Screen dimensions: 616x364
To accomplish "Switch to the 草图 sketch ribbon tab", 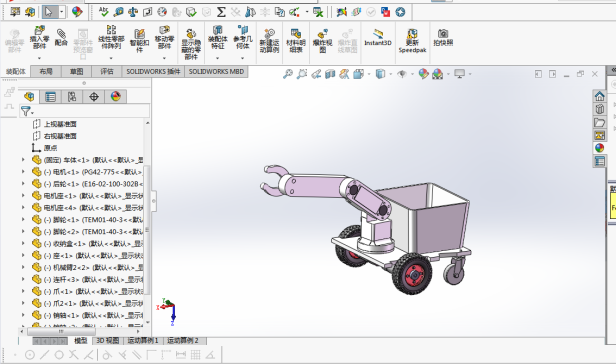I will 76,71.
